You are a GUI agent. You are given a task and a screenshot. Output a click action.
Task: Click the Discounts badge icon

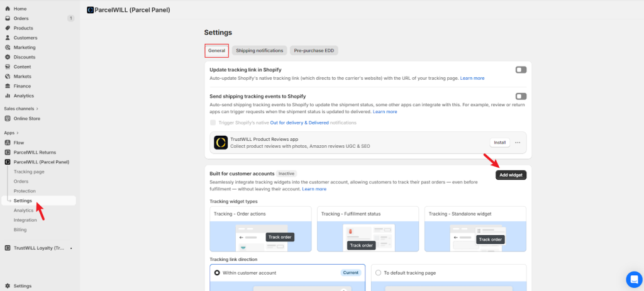8,57
